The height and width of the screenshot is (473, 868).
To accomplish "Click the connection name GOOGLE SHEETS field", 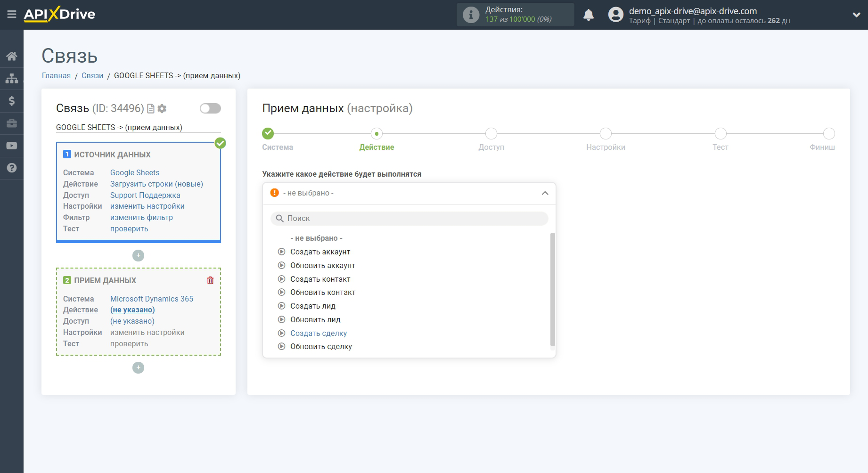I will (138, 128).
